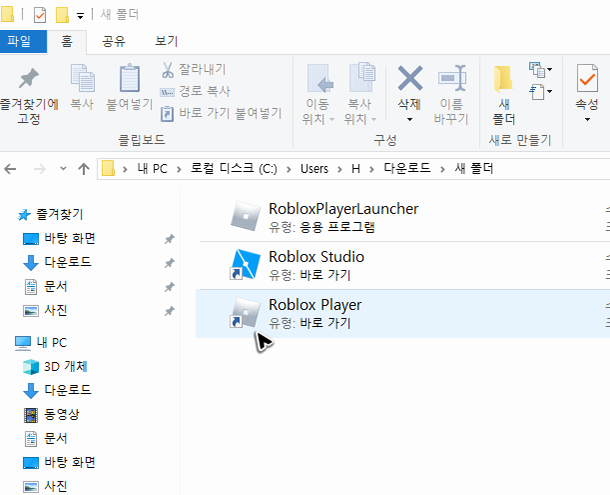Click the pin icon next to pinned 다운로드
The width and height of the screenshot is (610, 495).
(169, 263)
